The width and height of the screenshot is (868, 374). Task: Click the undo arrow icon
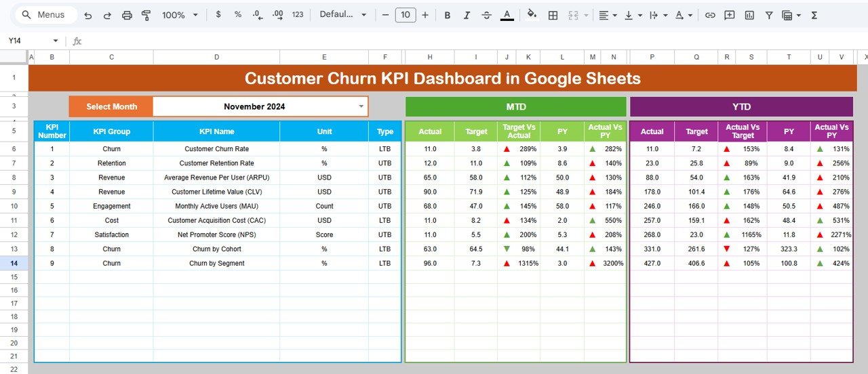point(88,15)
